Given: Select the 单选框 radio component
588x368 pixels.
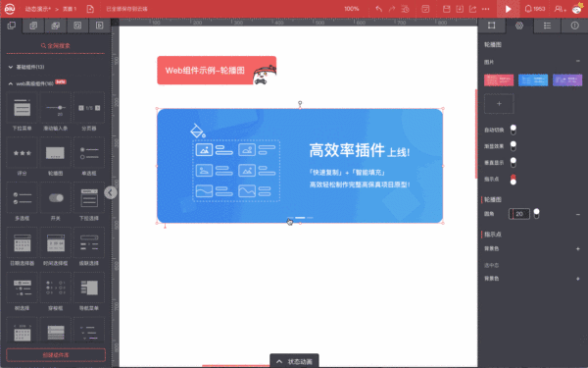Looking at the screenshot, I should point(89,158).
